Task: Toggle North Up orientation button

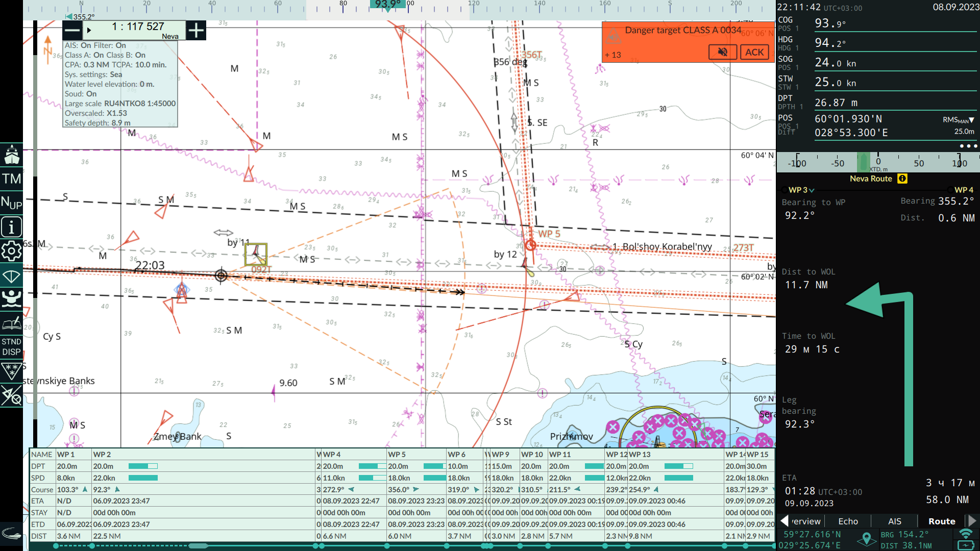Action: 11,203
